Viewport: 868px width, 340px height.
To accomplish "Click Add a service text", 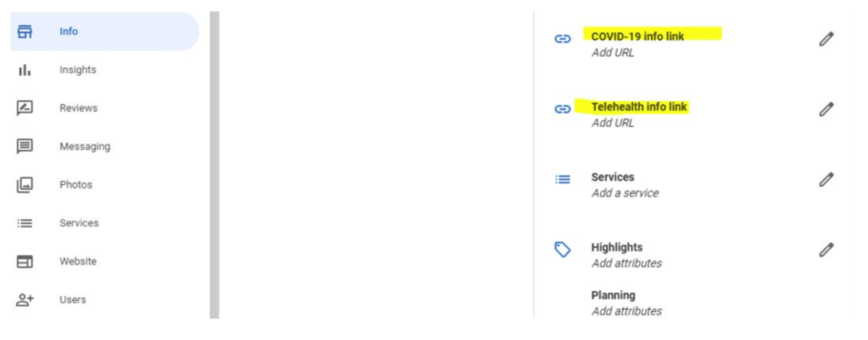I will [x=625, y=193].
